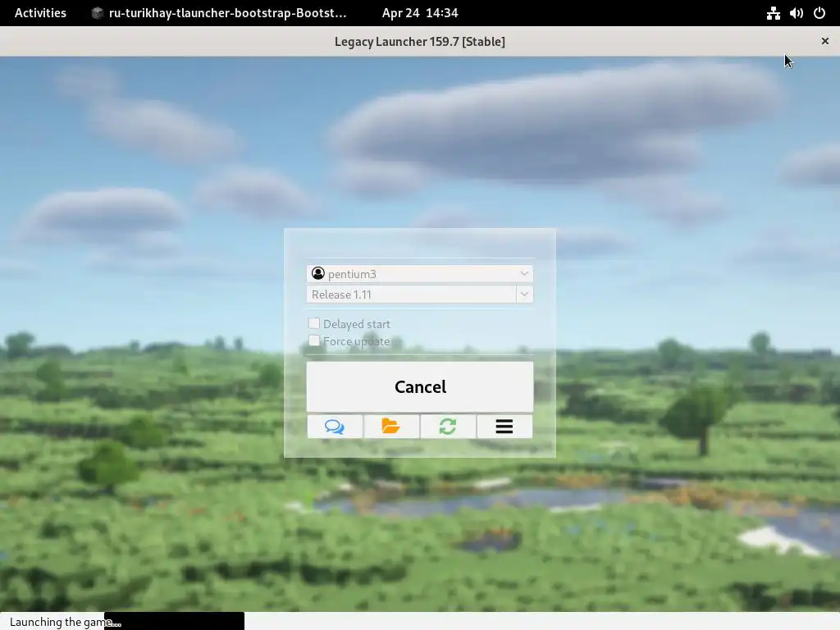Enable the Delayed start checkbox
The image size is (840, 630).
click(314, 323)
